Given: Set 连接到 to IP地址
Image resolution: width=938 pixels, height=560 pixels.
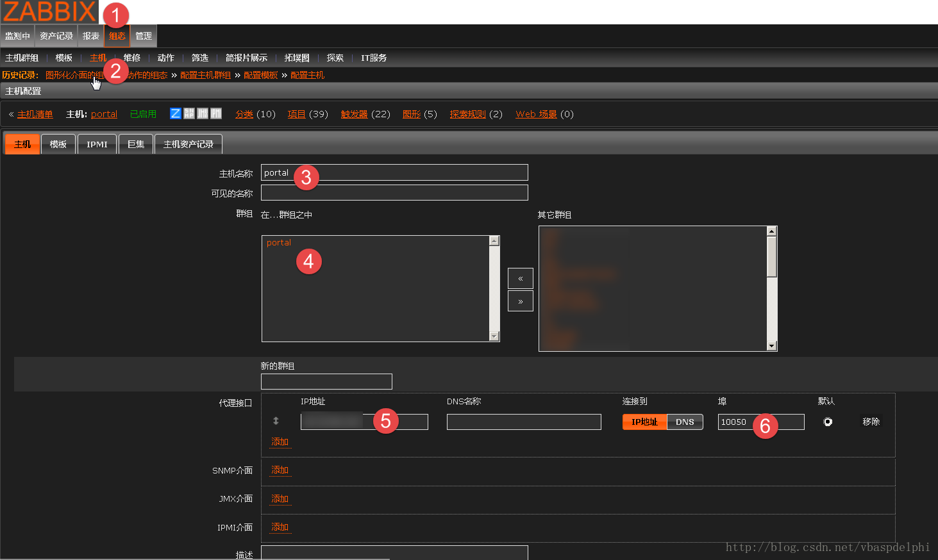Looking at the screenshot, I should [x=644, y=422].
